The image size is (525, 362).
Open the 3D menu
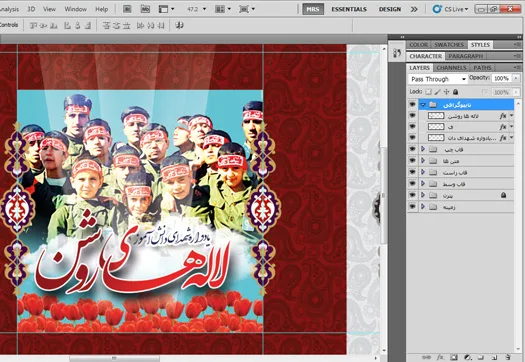click(x=31, y=9)
